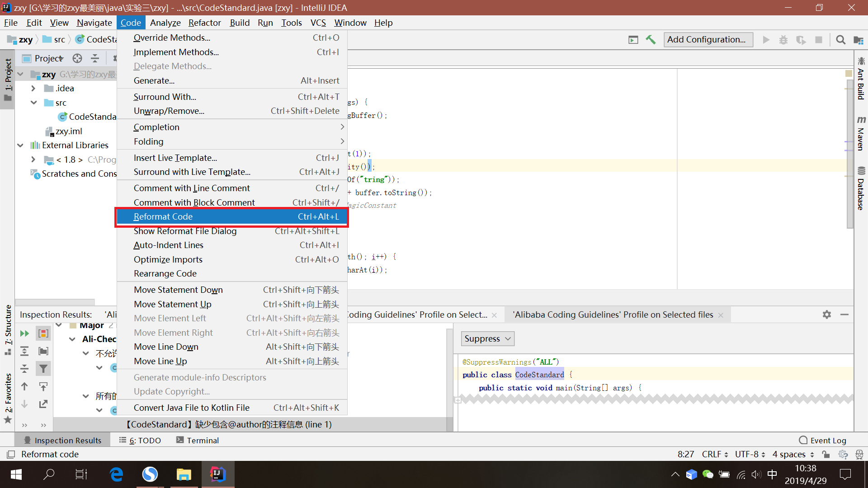This screenshot has width=868, height=488.
Task: Choose Optimize Imports from Code menu
Action: pyautogui.click(x=168, y=259)
